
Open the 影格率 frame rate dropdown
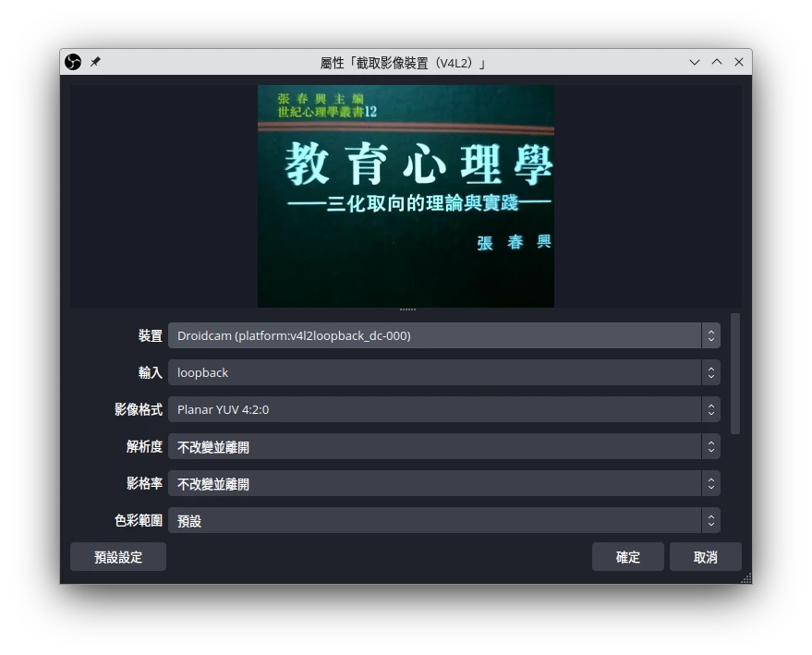[443, 483]
